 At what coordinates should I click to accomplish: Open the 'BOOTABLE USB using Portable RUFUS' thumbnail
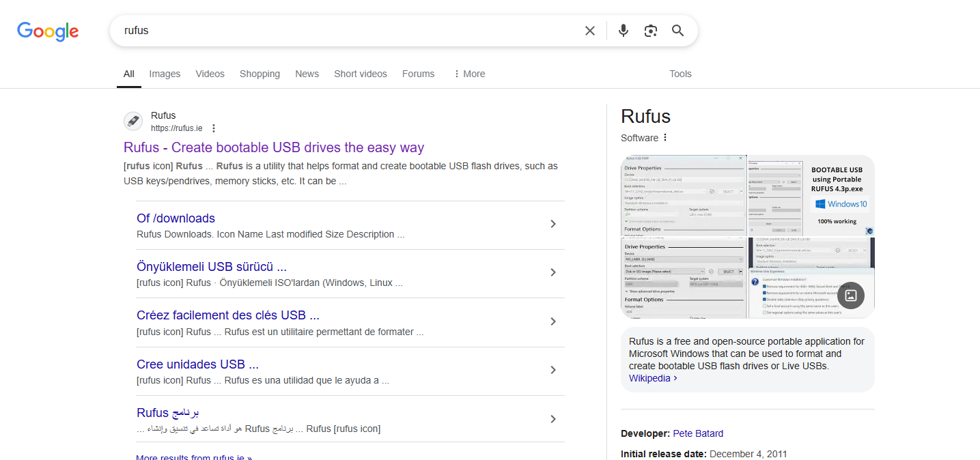[839, 195]
